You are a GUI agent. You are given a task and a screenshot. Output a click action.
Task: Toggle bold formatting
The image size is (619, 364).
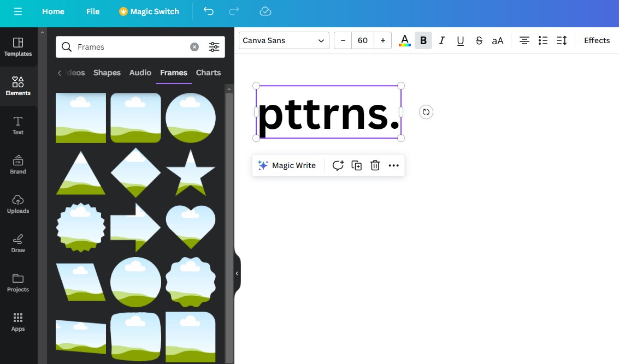pos(423,40)
